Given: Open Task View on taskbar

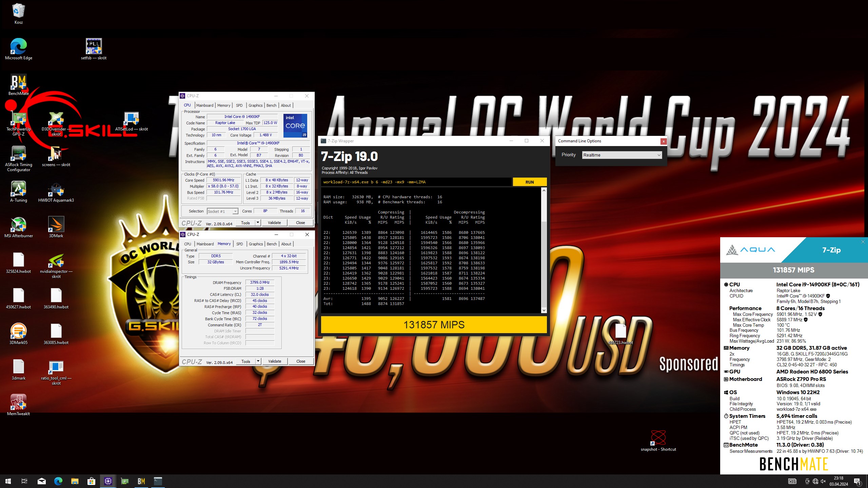Looking at the screenshot, I should point(24,481).
